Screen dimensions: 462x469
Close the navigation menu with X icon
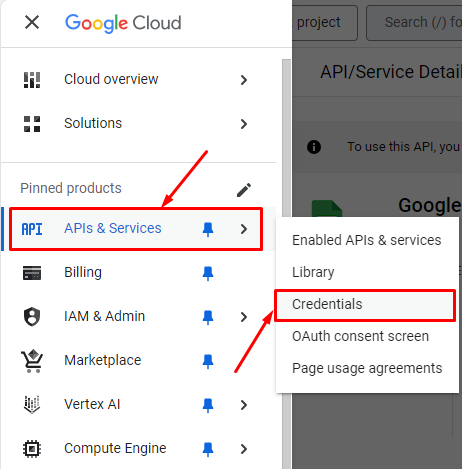pos(32,22)
